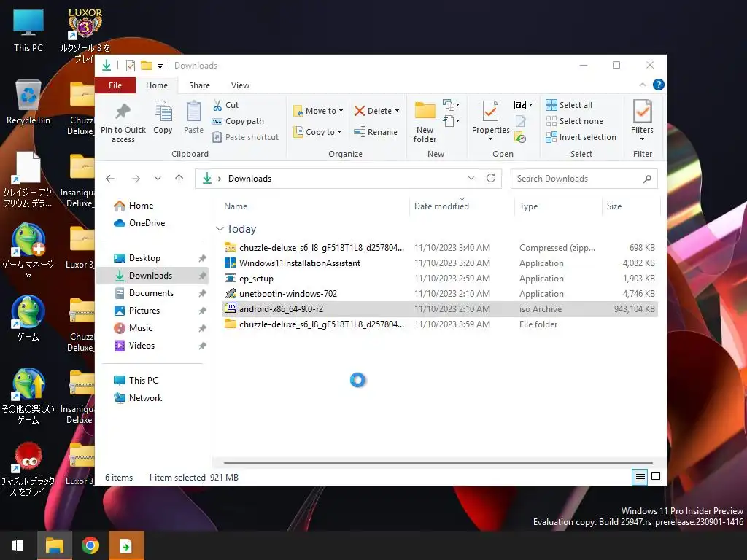Click the address bar Downloads path
747x560 pixels.
coord(249,179)
